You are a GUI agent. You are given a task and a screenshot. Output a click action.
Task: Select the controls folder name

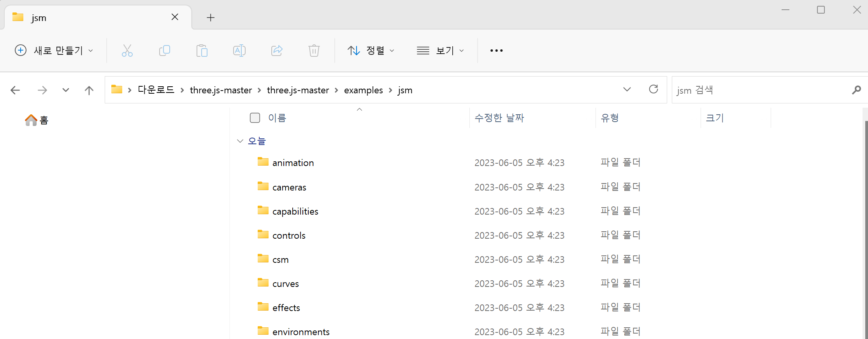tap(289, 236)
